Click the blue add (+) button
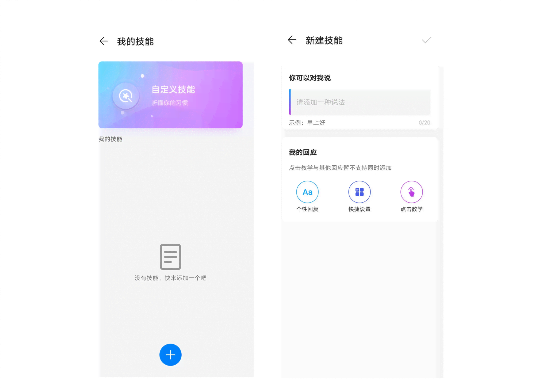 (170, 354)
